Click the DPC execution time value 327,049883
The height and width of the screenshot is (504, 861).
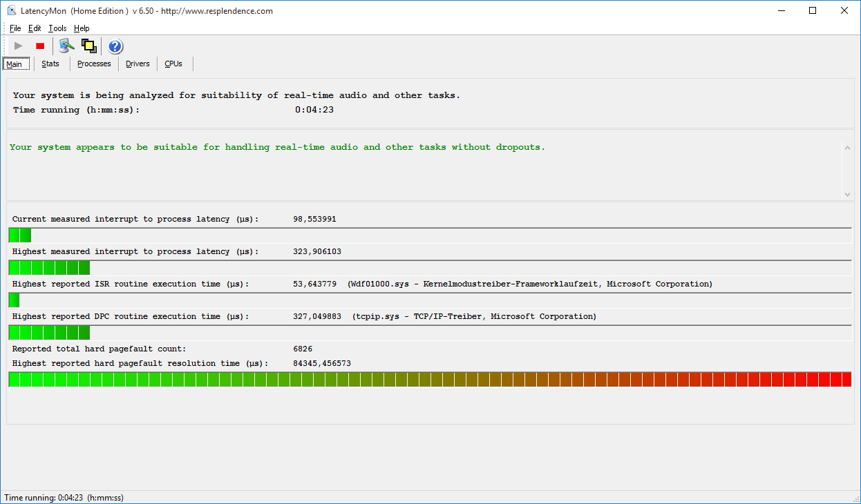click(x=317, y=316)
